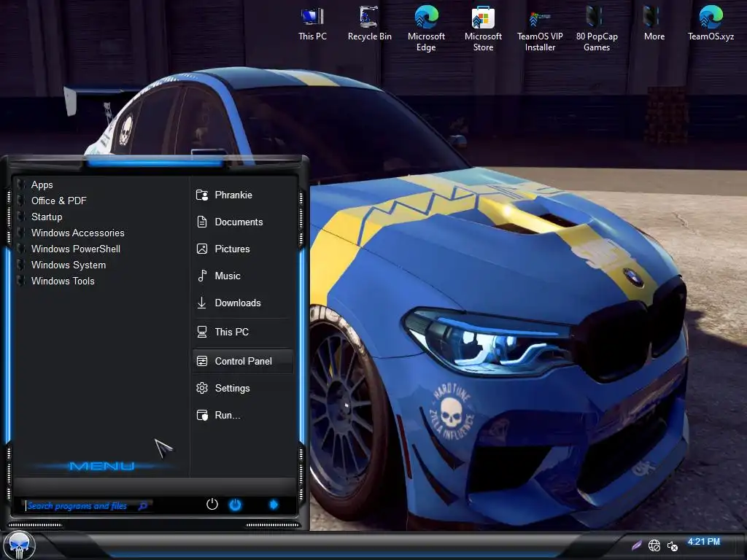Click the purple feather tray icon
Screen dimensions: 747x560
click(x=636, y=545)
